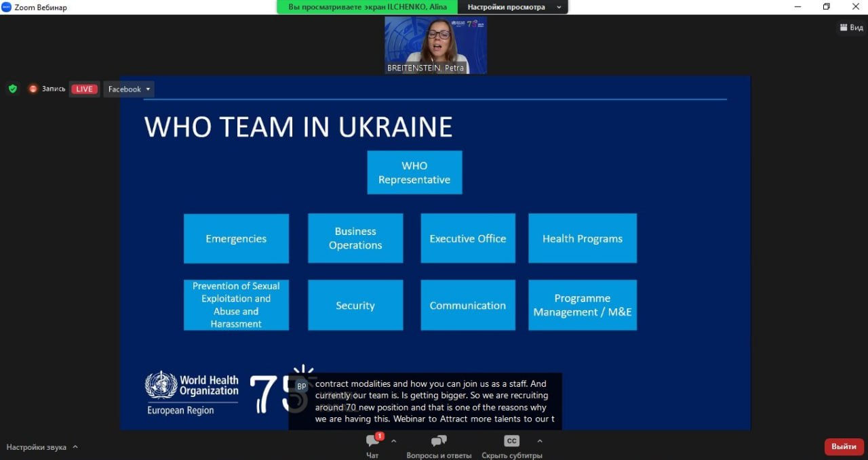Open the Facebook live stream dropdown
Image resolution: width=868 pixels, height=460 pixels.
click(x=129, y=89)
